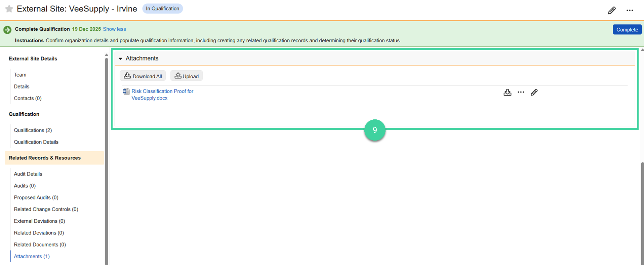Click the edit pencil icon in header
The height and width of the screenshot is (265, 644).
(612, 10)
